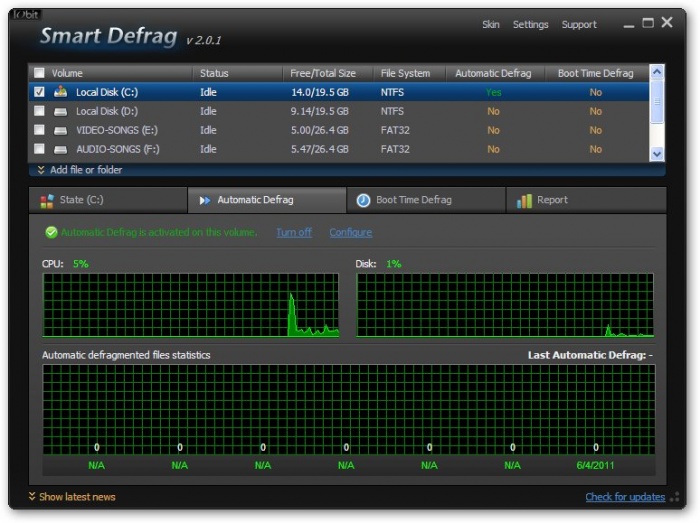Click the AUDIO-SONGS (F:) drive icon
The width and height of the screenshot is (700, 523).
[x=60, y=149]
